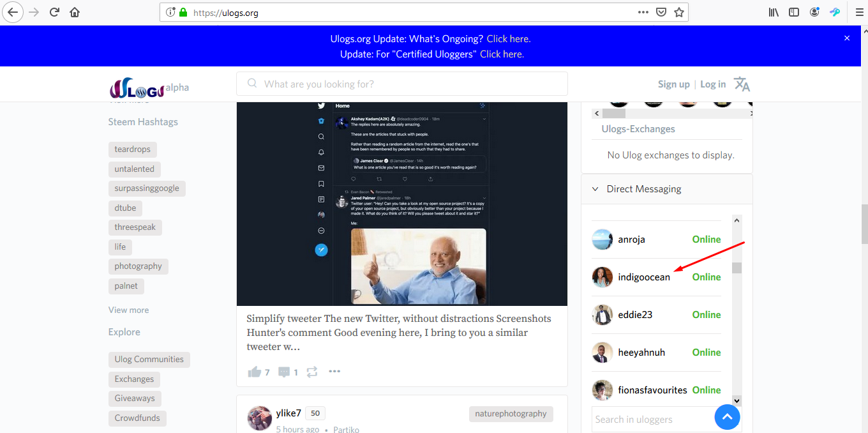Screen dimensions: 868x433
Task: Reblog the post with retweet icon
Action: coord(312,372)
